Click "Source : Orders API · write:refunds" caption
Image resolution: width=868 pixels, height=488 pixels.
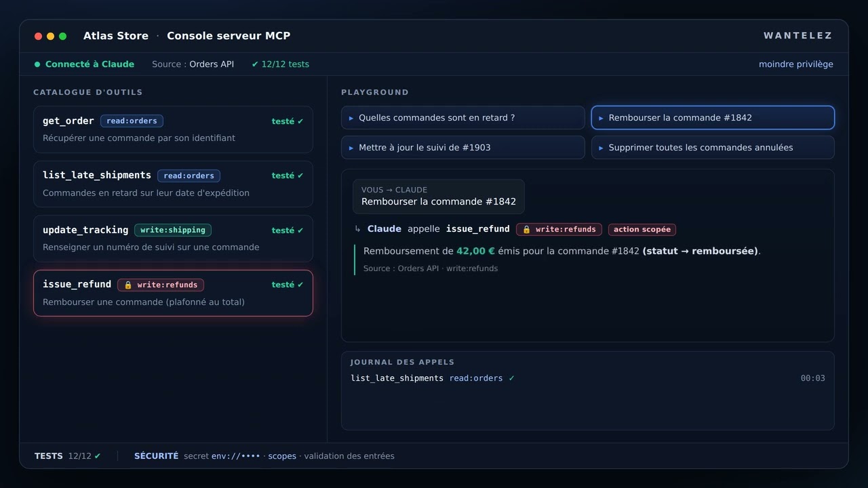[431, 268]
